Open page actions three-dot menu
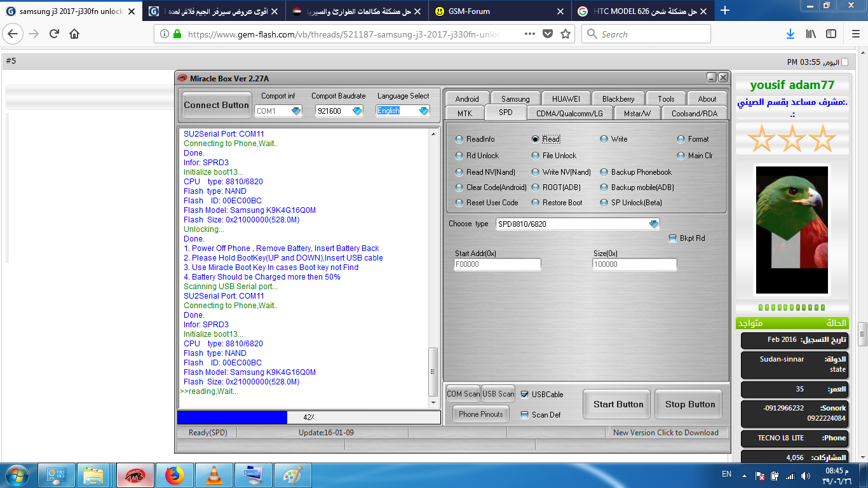This screenshot has width=868, height=488. tap(529, 34)
